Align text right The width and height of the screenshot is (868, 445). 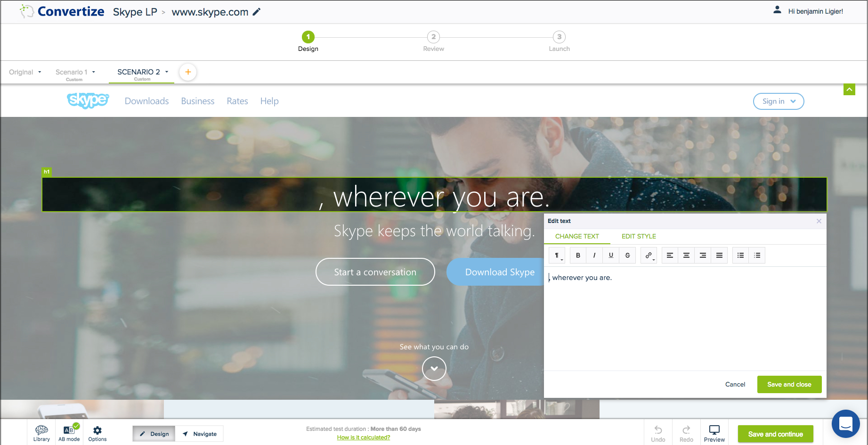coord(703,255)
